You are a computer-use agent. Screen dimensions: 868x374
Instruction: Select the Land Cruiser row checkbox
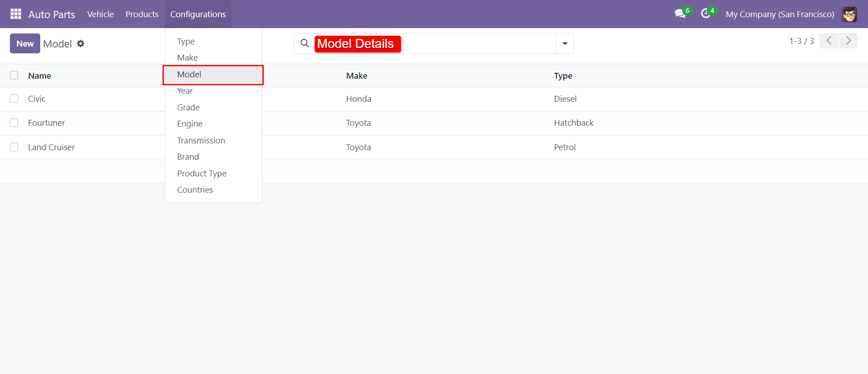point(14,147)
